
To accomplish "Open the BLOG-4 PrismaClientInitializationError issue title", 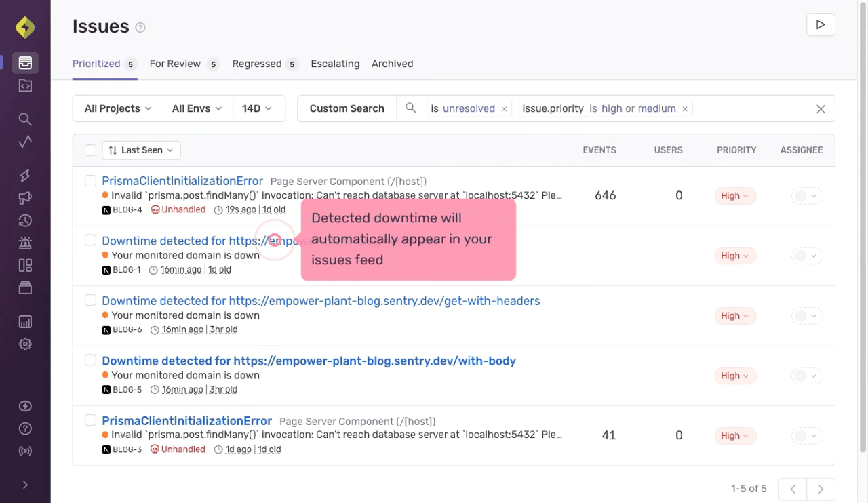I will [x=182, y=181].
